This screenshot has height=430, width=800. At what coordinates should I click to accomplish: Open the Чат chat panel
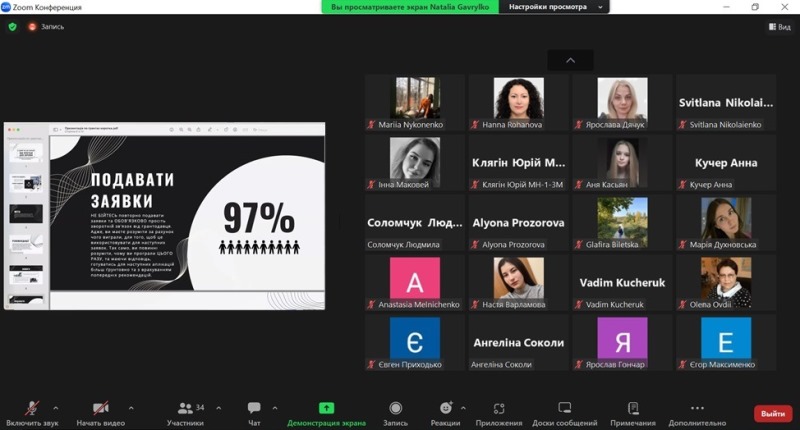pyautogui.click(x=254, y=413)
